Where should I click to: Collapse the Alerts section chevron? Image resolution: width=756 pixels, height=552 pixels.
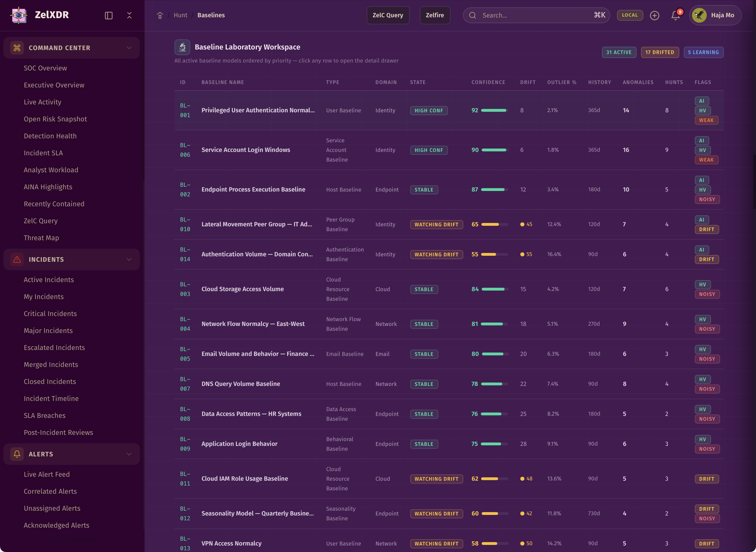(x=129, y=454)
